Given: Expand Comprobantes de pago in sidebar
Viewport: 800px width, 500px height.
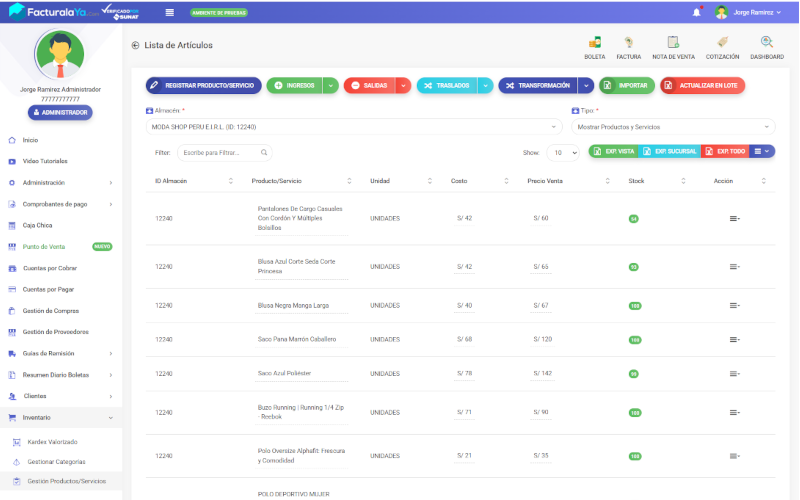Looking at the screenshot, I should pyautogui.click(x=61, y=204).
